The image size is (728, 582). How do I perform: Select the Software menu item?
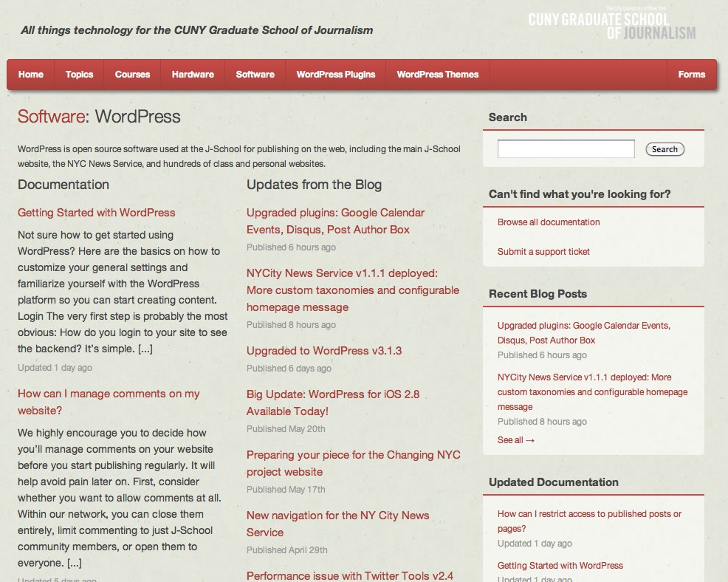click(255, 75)
